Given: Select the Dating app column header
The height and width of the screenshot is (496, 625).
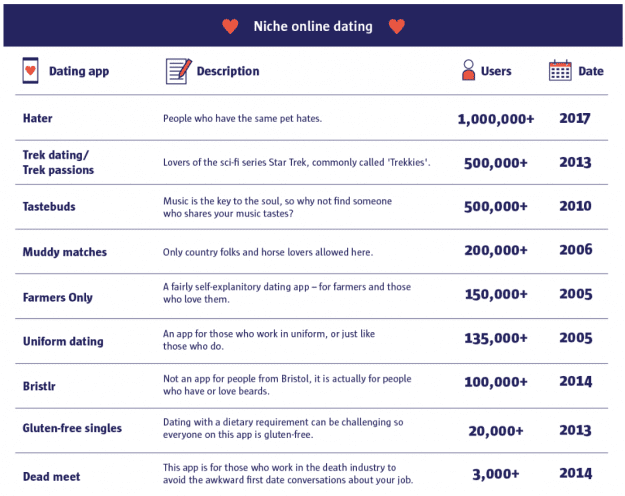Looking at the screenshot, I should pyautogui.click(x=79, y=72).
